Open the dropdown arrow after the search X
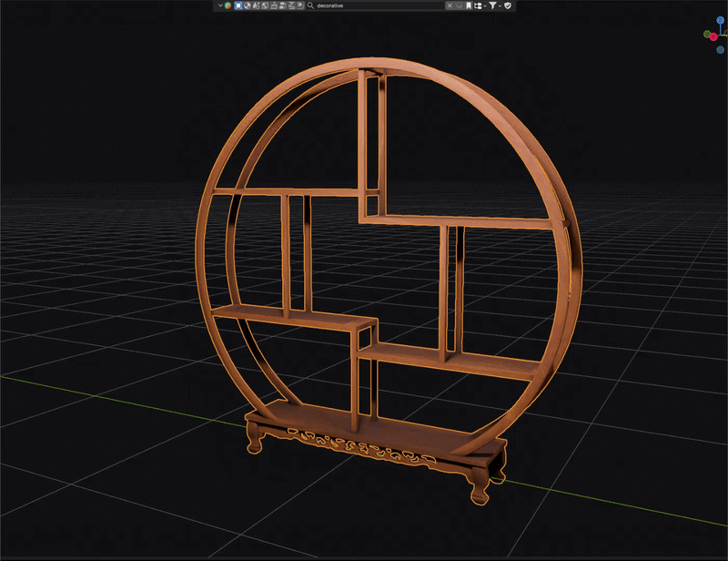728x561 pixels. pos(460,5)
